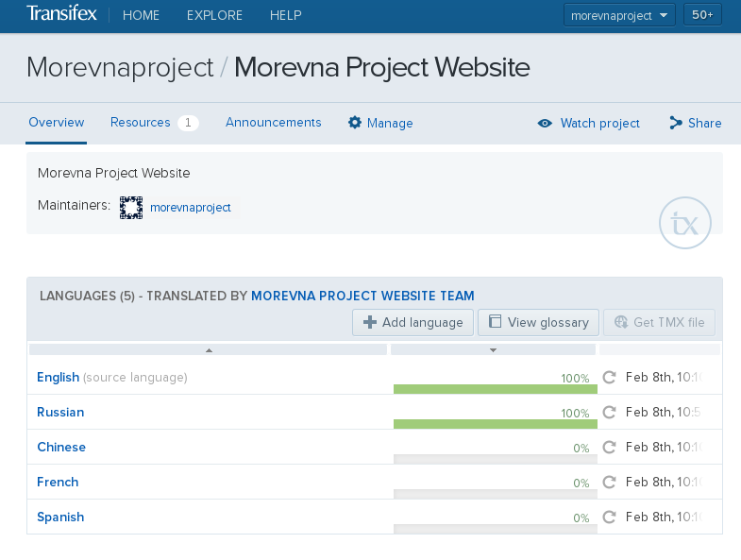
Task: Open EXPLORE in top navigation
Action: pyautogui.click(x=214, y=15)
